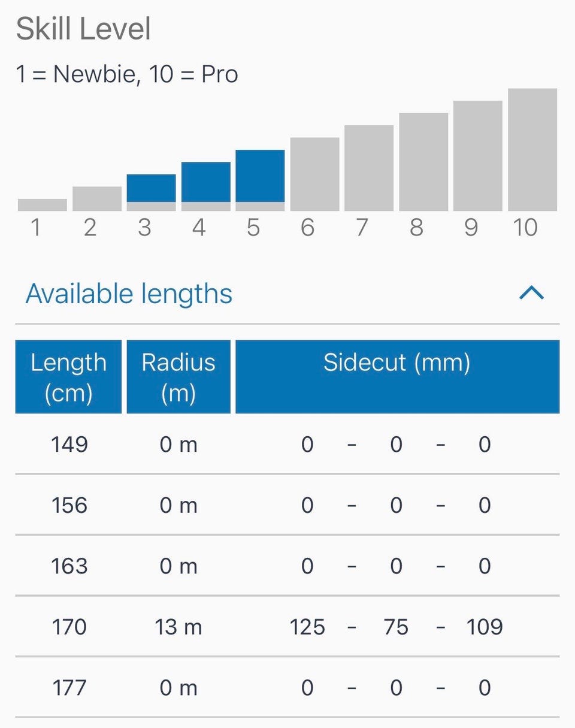
Task: Select the tallest skill level 10 bar
Action: [532, 150]
